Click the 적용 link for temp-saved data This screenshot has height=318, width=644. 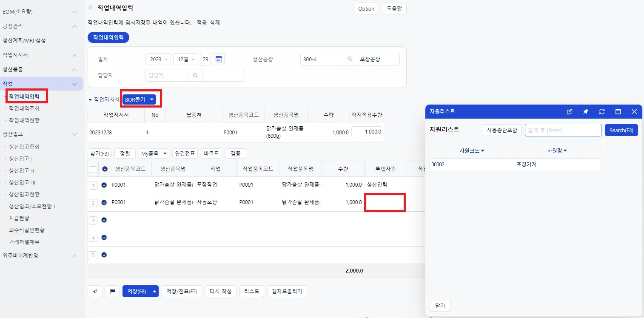pos(202,23)
